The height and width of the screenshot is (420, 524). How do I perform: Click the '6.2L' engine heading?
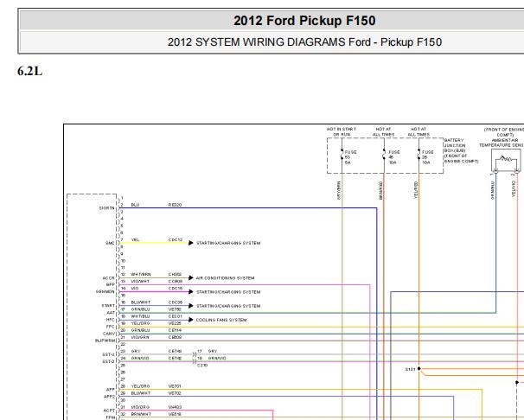click(30, 71)
